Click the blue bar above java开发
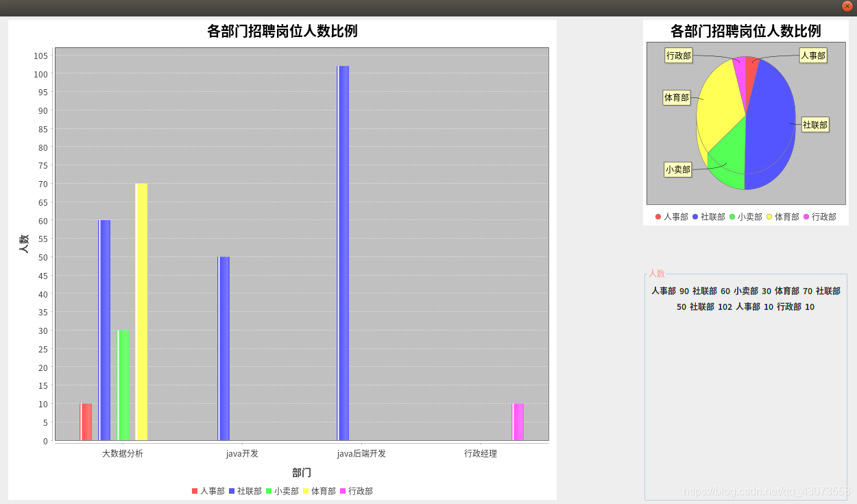 point(224,348)
